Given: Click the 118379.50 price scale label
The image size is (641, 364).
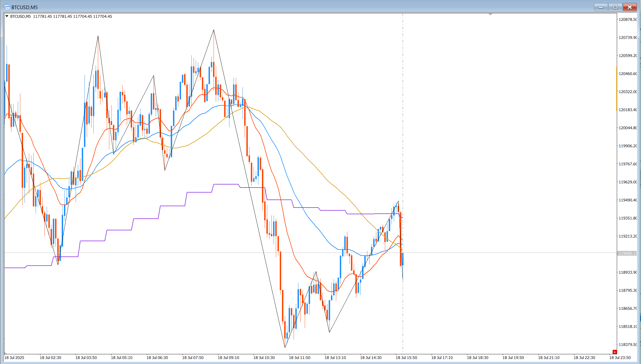Looking at the screenshot, I should (x=628, y=345).
